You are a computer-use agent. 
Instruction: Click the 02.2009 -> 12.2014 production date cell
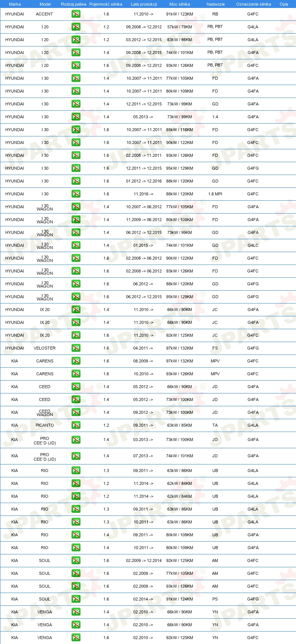[x=144, y=560]
